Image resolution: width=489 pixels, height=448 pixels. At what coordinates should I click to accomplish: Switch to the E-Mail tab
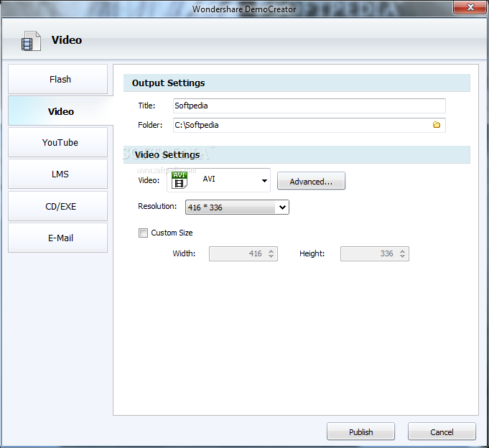coord(57,238)
